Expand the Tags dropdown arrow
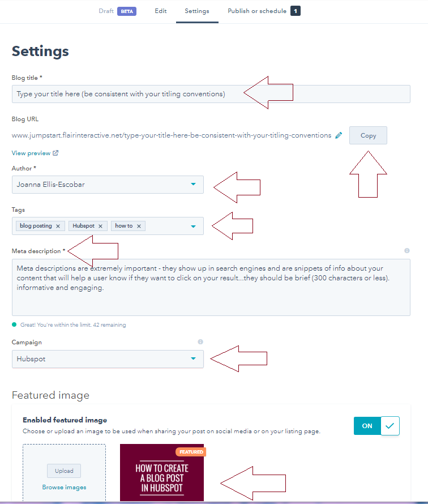The height and width of the screenshot is (504, 428). pos(193,226)
